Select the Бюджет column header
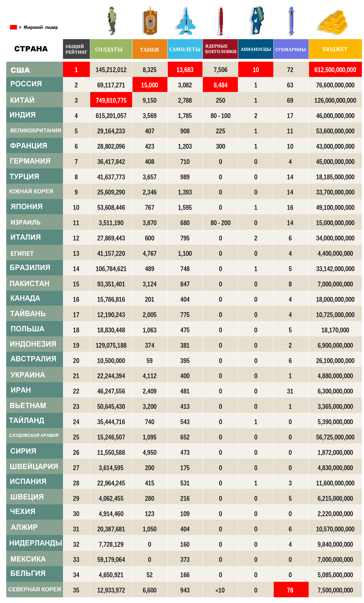Screen dimensions: 364x603 (x=335, y=49)
